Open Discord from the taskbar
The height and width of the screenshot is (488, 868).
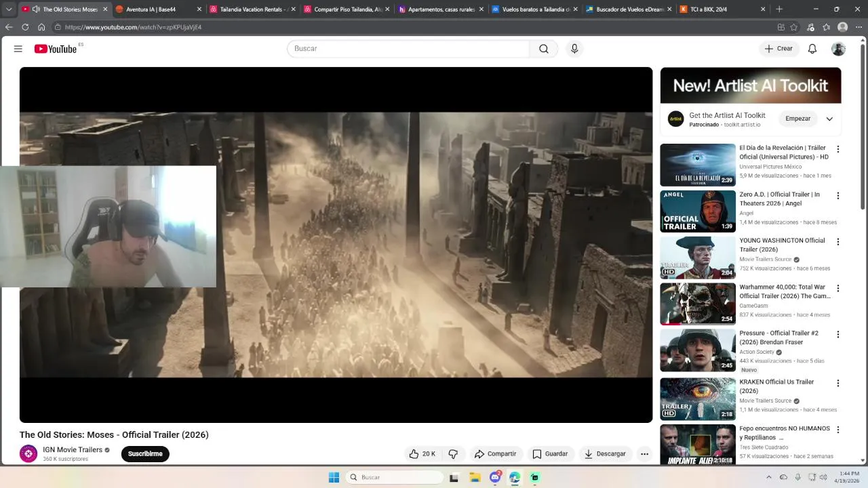[496, 477]
